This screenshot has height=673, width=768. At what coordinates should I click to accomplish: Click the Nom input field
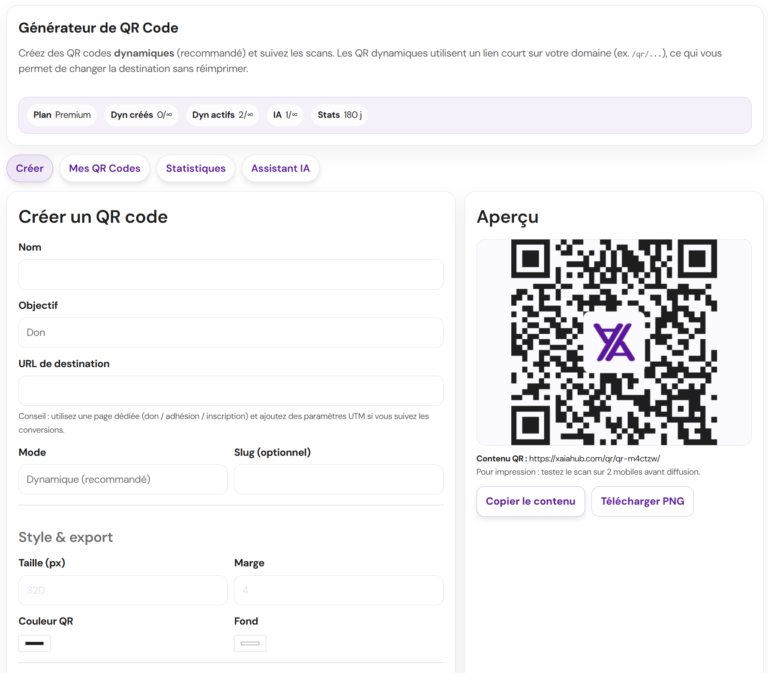(x=230, y=274)
